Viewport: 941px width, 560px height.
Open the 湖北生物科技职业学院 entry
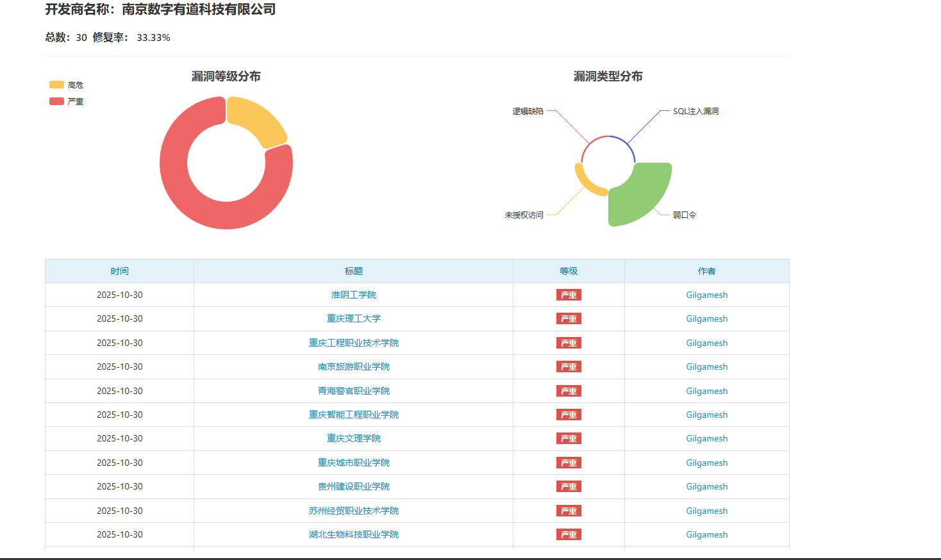point(353,534)
